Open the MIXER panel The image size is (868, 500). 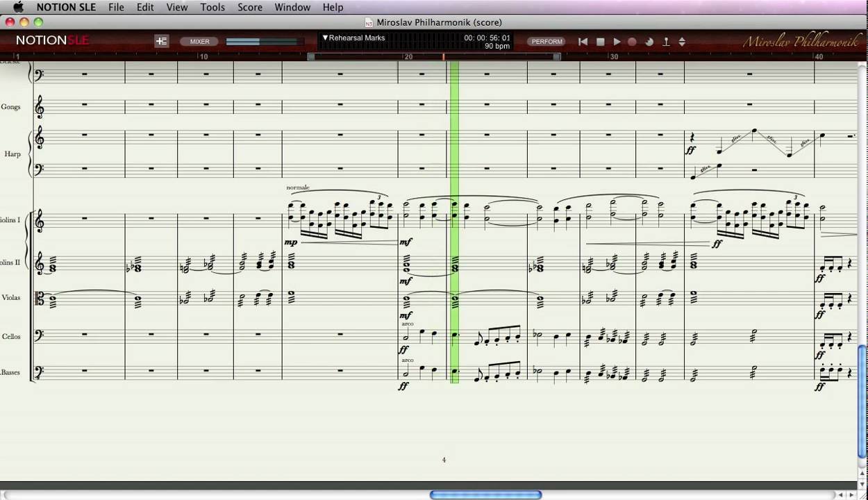tap(200, 42)
